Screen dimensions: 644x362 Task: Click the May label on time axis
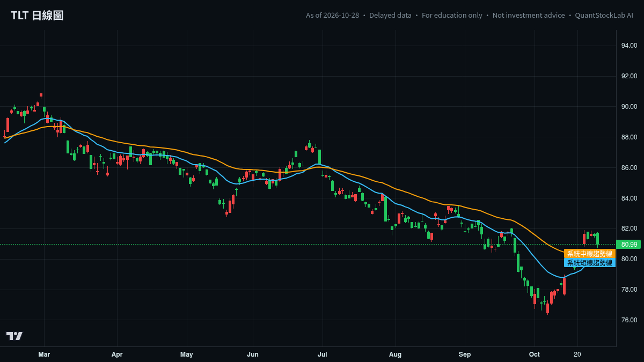187,354
